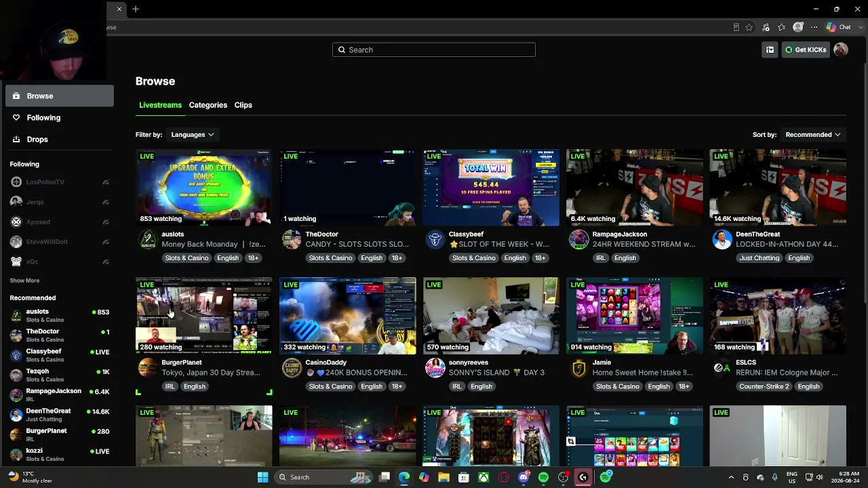Select Drops in the left sidebar
This screenshot has height=488, width=868.
pyautogui.click(x=60, y=139)
